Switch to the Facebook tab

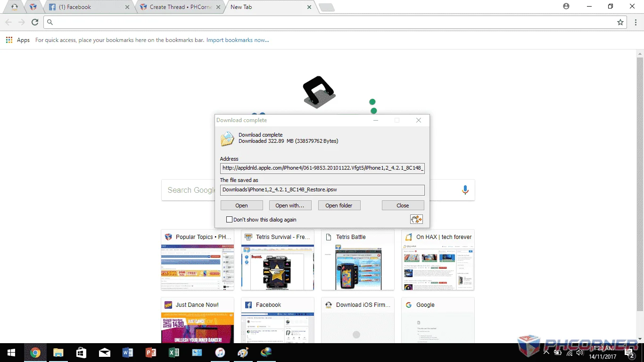[x=90, y=7]
